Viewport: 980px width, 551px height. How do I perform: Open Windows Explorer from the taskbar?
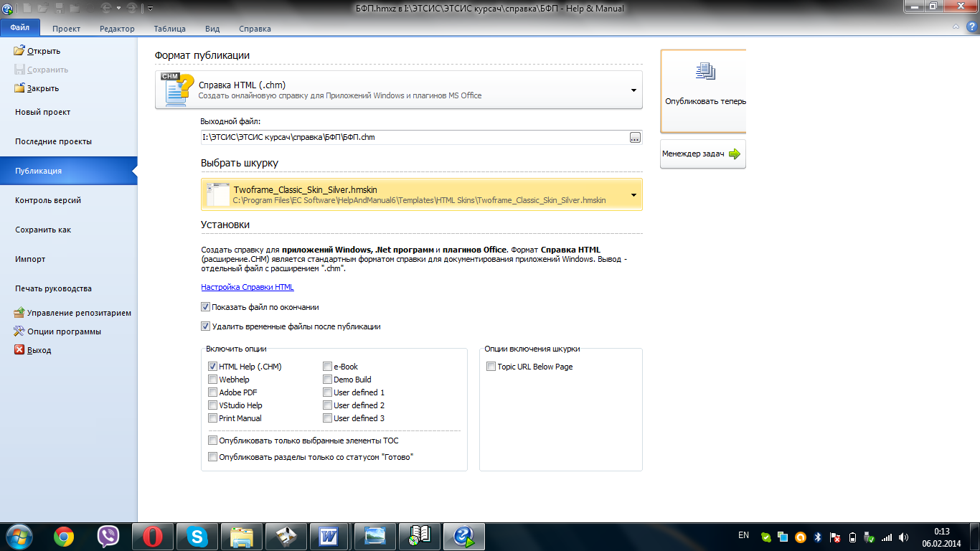242,537
